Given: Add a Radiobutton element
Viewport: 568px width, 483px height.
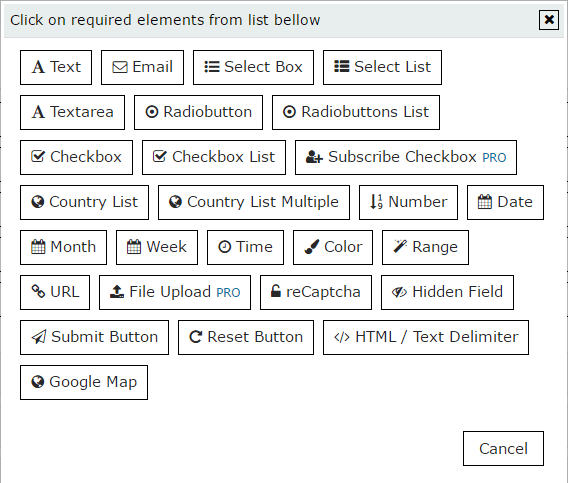Looking at the screenshot, I should tap(199, 112).
